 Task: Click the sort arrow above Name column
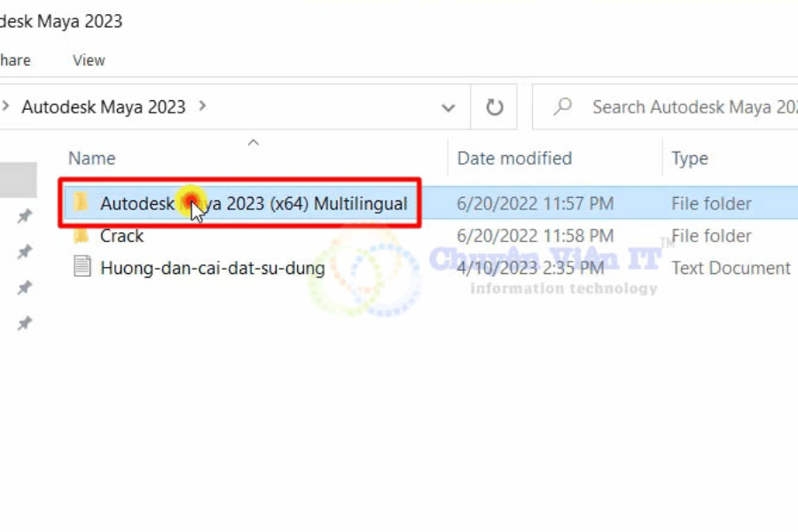(253, 142)
